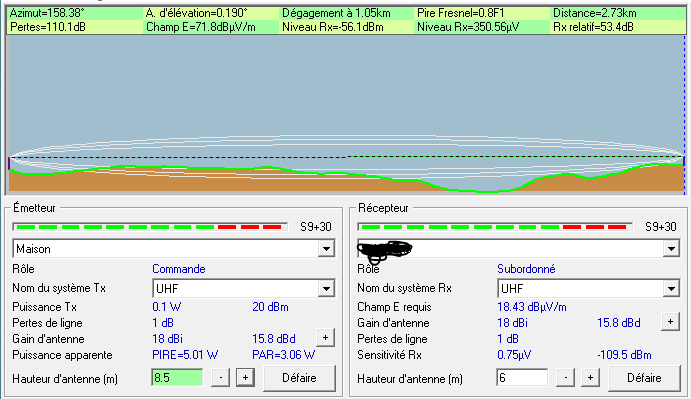Click the transmitter S9+30 signal meter
The width and height of the screenshot is (691, 399).
150,227
